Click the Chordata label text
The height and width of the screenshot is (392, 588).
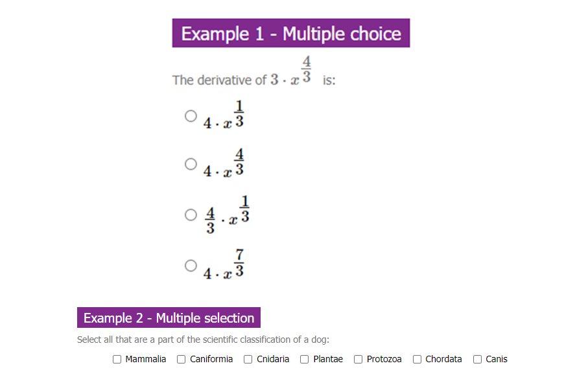pos(443,359)
